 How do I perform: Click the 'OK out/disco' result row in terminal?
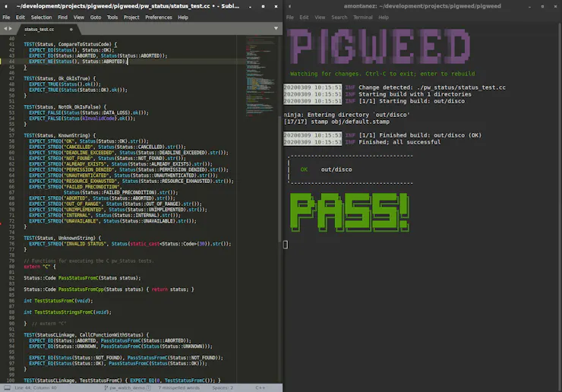pyautogui.click(x=326, y=169)
